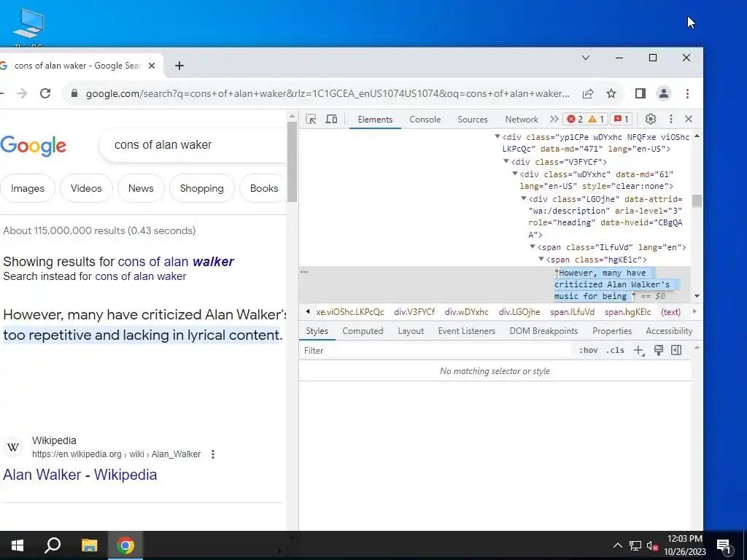747x560 pixels.
Task: Select div.V3FYCf in the breadcrumb
Action: pos(414,312)
